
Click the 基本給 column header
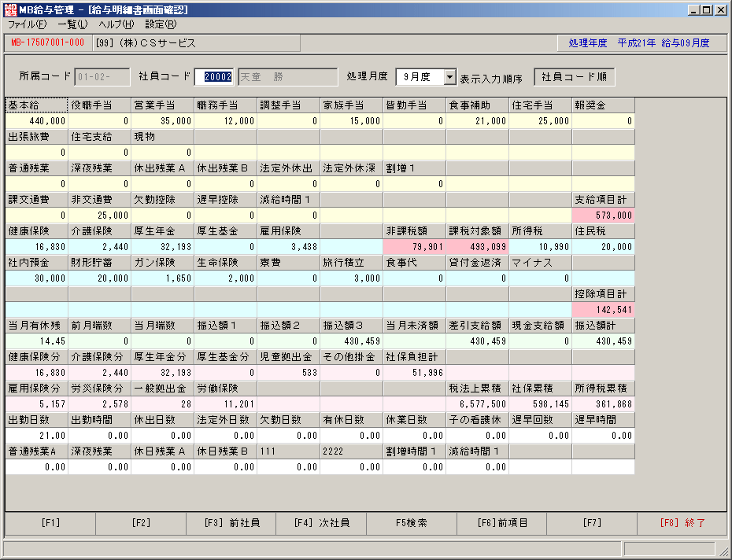[x=37, y=105]
